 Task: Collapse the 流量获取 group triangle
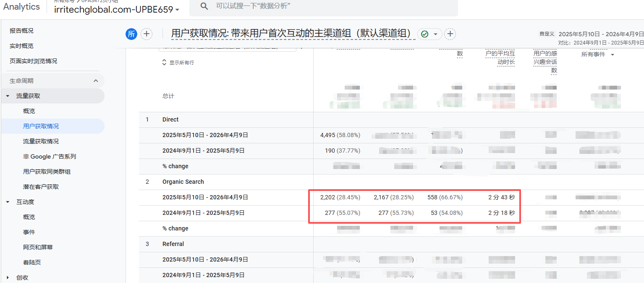point(8,96)
